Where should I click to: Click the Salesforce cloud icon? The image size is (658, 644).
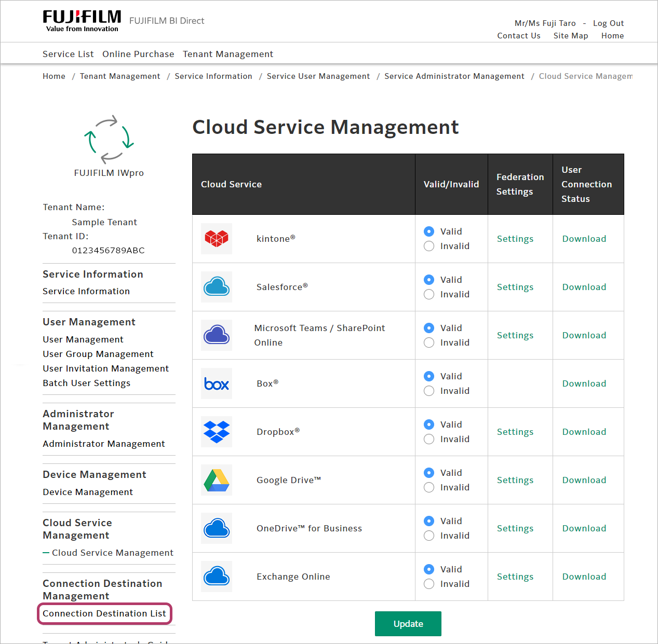217,287
